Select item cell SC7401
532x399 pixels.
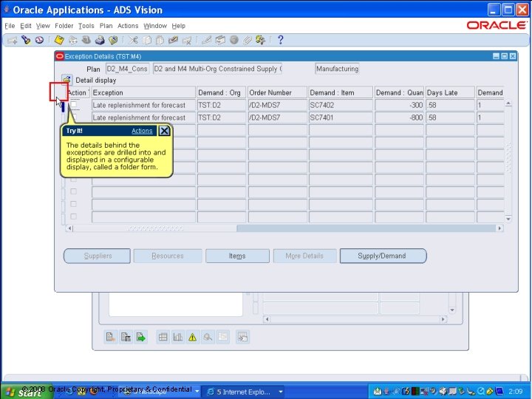(341, 117)
